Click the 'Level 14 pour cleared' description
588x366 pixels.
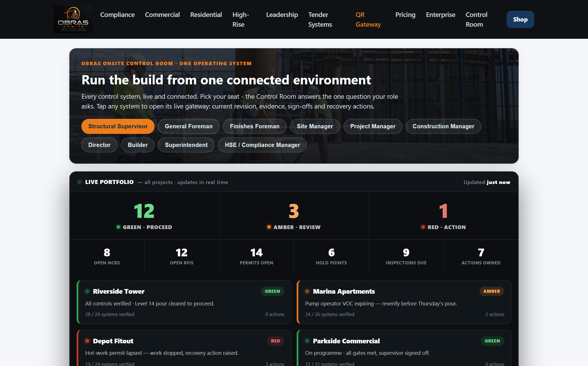click(150, 303)
